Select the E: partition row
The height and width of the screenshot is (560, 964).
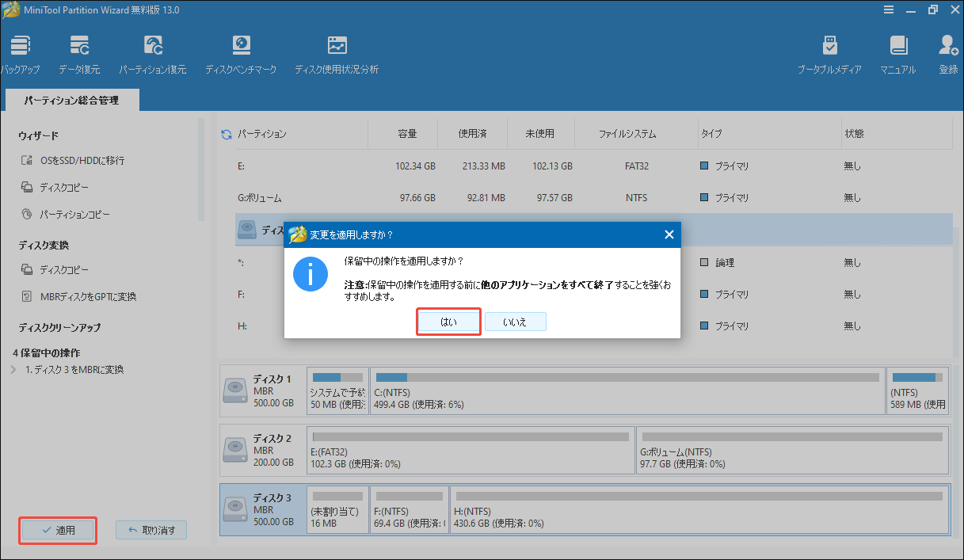593,166
